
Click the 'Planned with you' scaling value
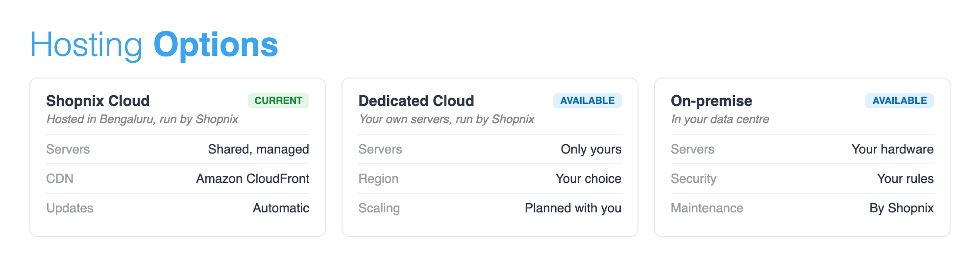click(573, 208)
